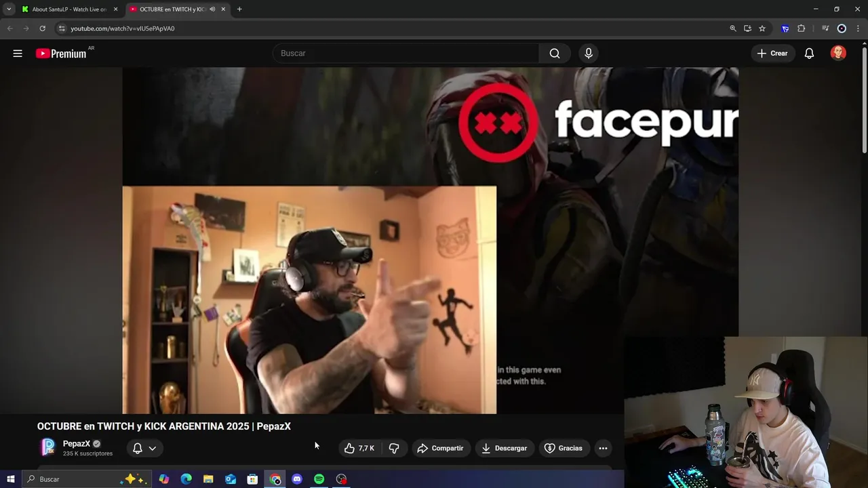
Task: Open Spotify from the taskbar
Action: (319, 479)
